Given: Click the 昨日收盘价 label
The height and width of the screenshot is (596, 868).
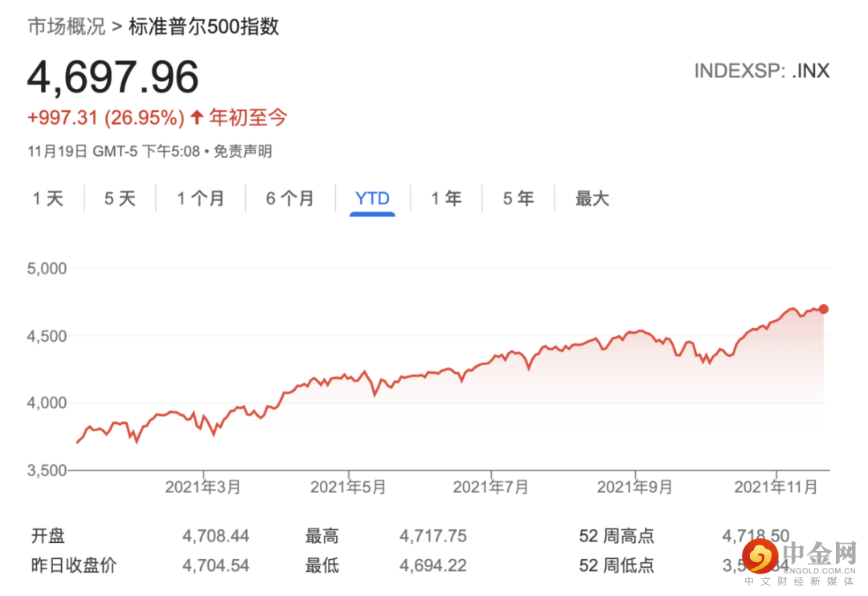Looking at the screenshot, I should pos(74,565).
